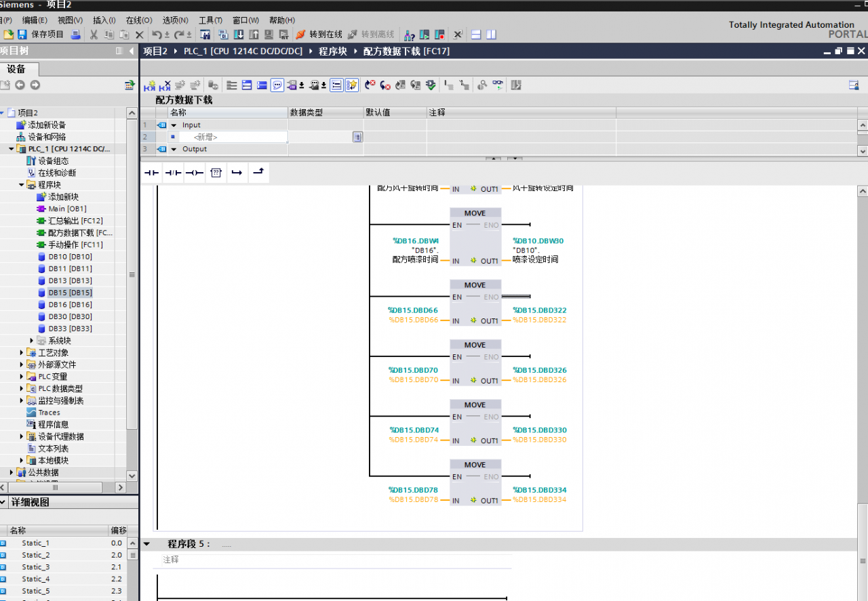The image size is (868, 601).
Task: Click 程序块 in breadcrumb path
Action: tap(333, 51)
